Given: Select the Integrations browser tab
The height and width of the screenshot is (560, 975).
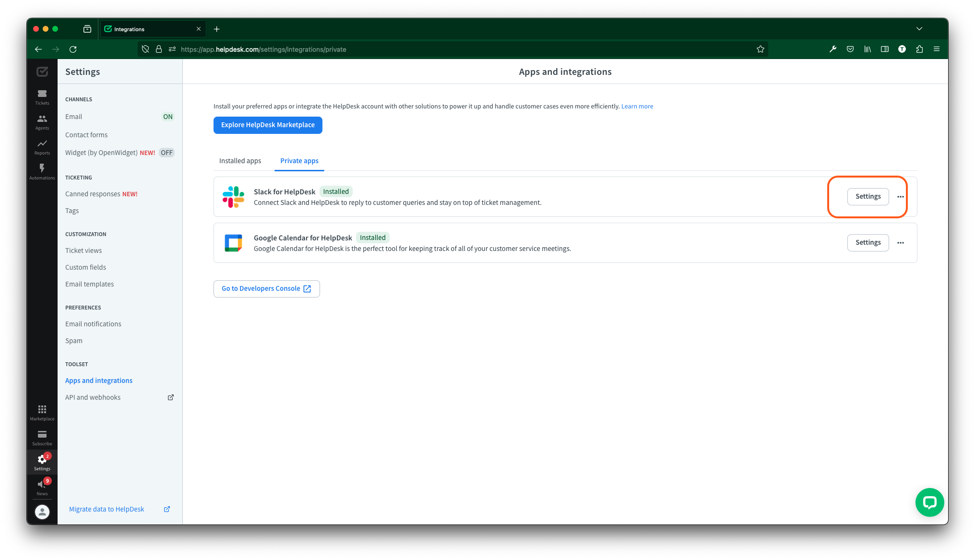Looking at the screenshot, I should click(x=153, y=29).
